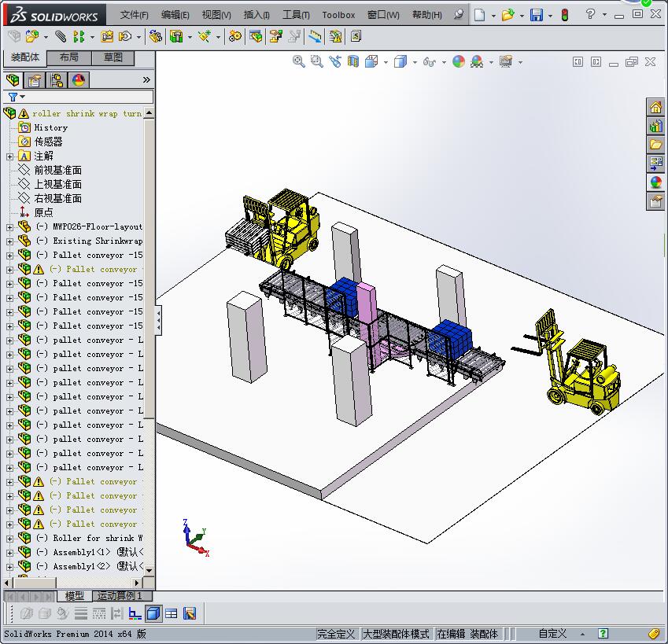Click the Help question mark icon
This screenshot has width=668, height=644.
click(x=590, y=14)
